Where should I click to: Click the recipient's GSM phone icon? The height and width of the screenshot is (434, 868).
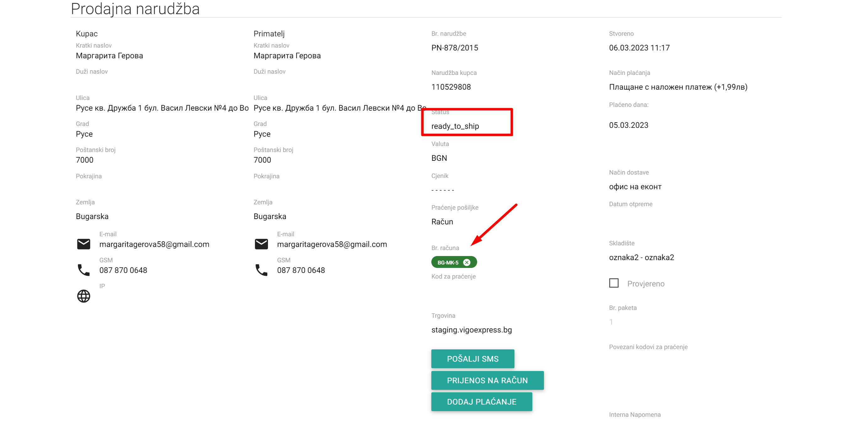click(261, 270)
